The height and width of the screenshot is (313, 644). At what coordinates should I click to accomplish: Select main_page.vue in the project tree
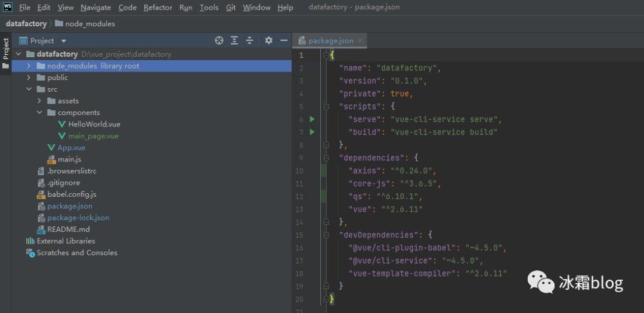(93, 136)
